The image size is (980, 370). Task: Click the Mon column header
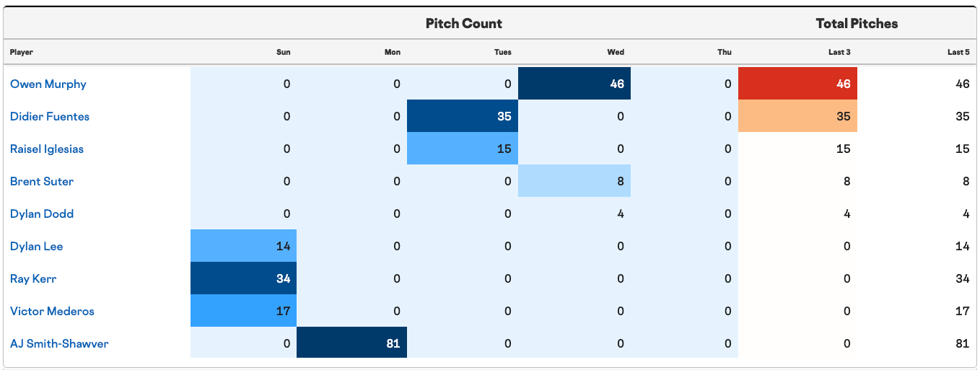pyautogui.click(x=393, y=52)
